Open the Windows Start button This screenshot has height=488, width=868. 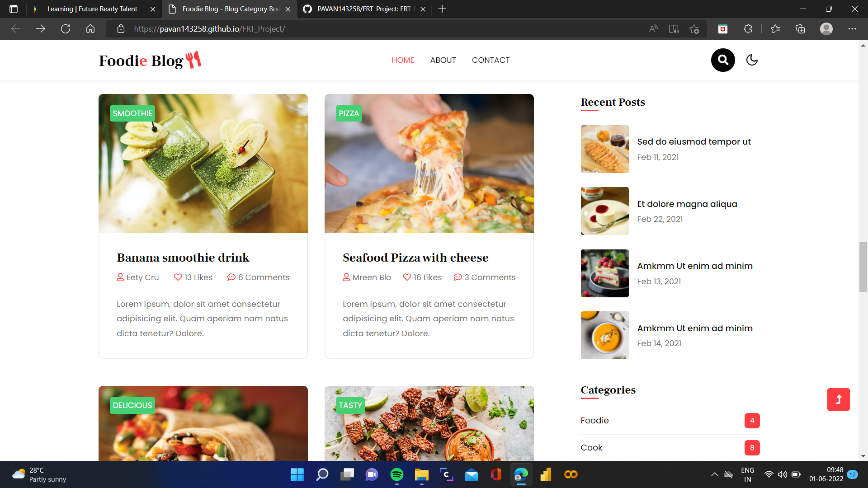pyautogui.click(x=297, y=474)
